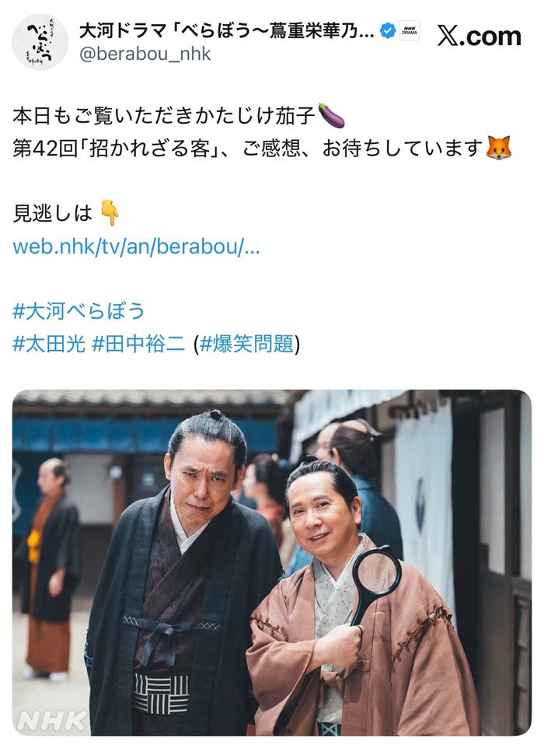
Task: Open the web.nhk/tv/an/berabou link
Action: (136, 247)
